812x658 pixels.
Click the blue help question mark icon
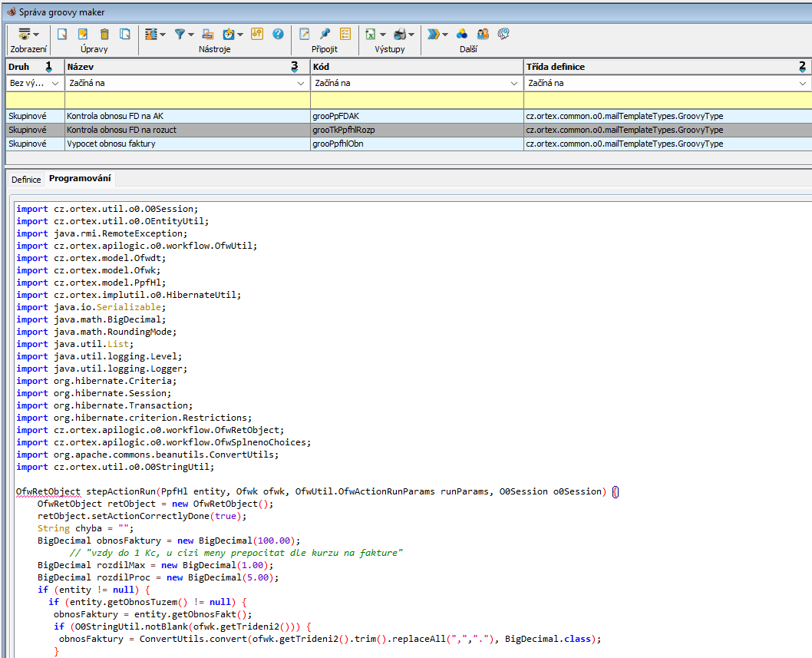click(278, 35)
